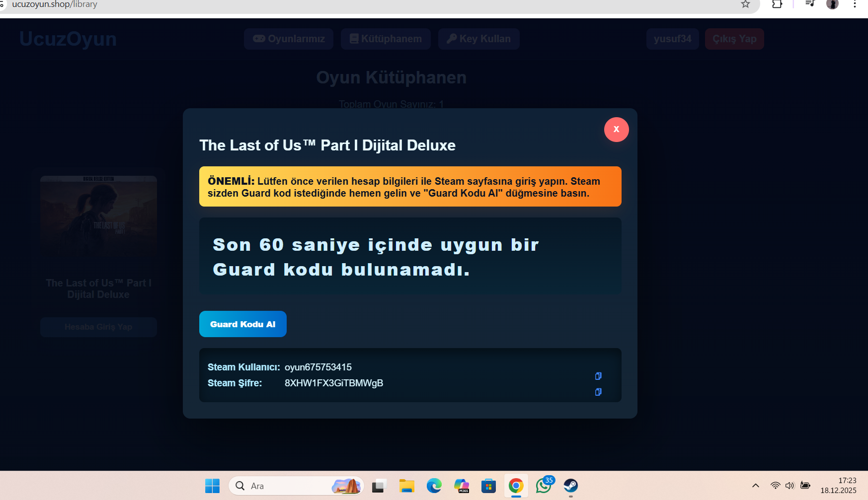Click the Oyun Kütüphanen page heading
Viewport: 868px width, 500px height.
pyautogui.click(x=392, y=77)
